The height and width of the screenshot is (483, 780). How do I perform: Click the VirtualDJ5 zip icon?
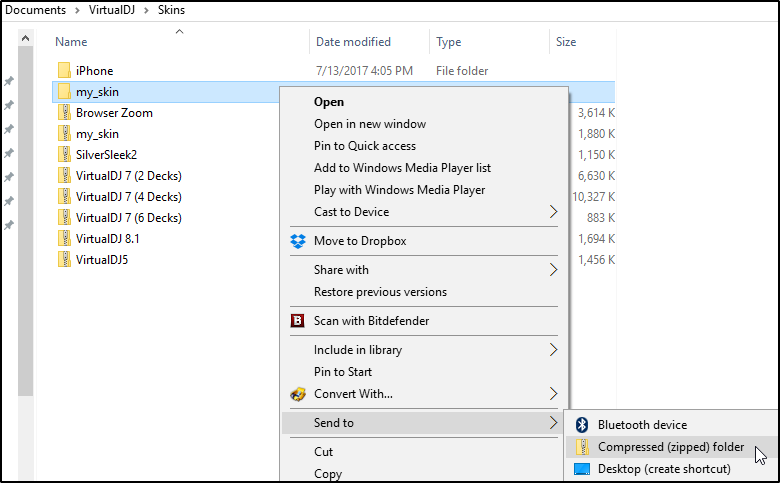(64, 259)
